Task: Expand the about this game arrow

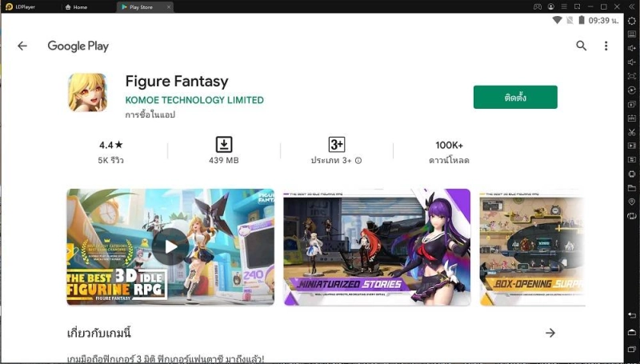Action: [550, 333]
